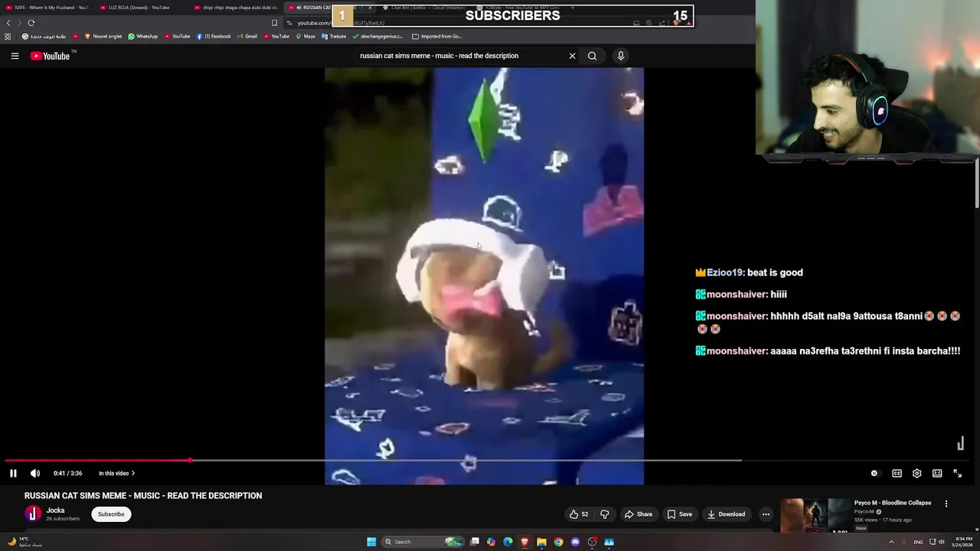Viewport: 980px width, 551px height.
Task: Subscribe to the Jocka channel
Action: pyautogui.click(x=110, y=514)
